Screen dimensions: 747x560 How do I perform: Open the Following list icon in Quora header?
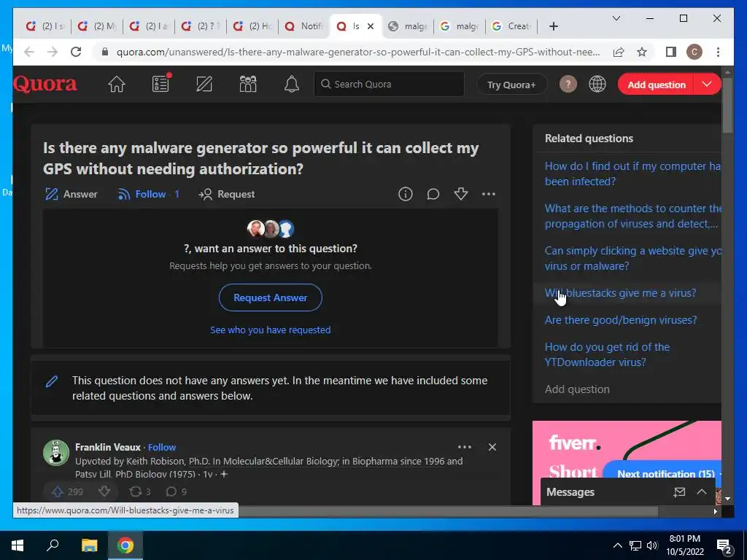(160, 84)
